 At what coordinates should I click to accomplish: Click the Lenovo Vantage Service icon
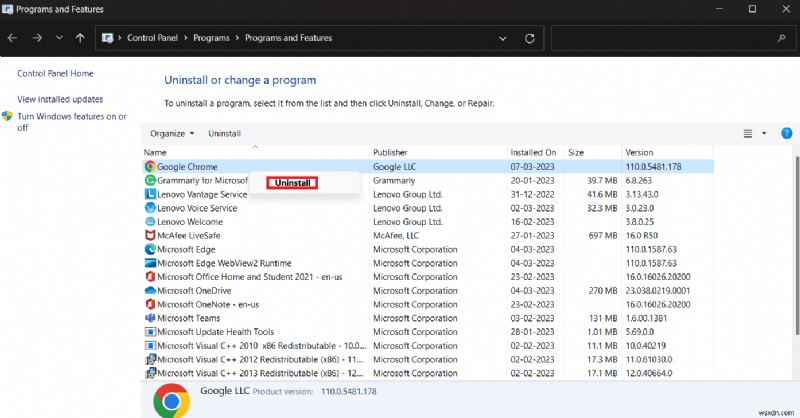pyautogui.click(x=150, y=194)
